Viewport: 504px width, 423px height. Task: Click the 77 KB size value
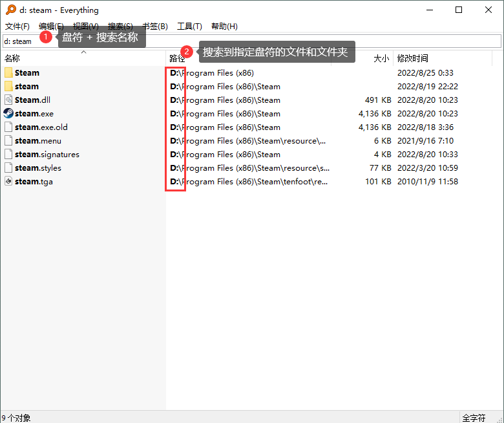click(x=380, y=168)
